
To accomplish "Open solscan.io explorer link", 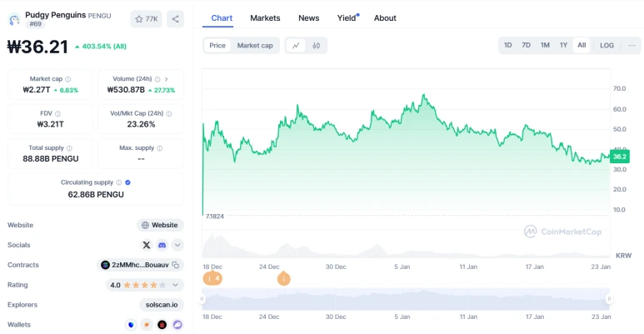I will pos(161,305).
